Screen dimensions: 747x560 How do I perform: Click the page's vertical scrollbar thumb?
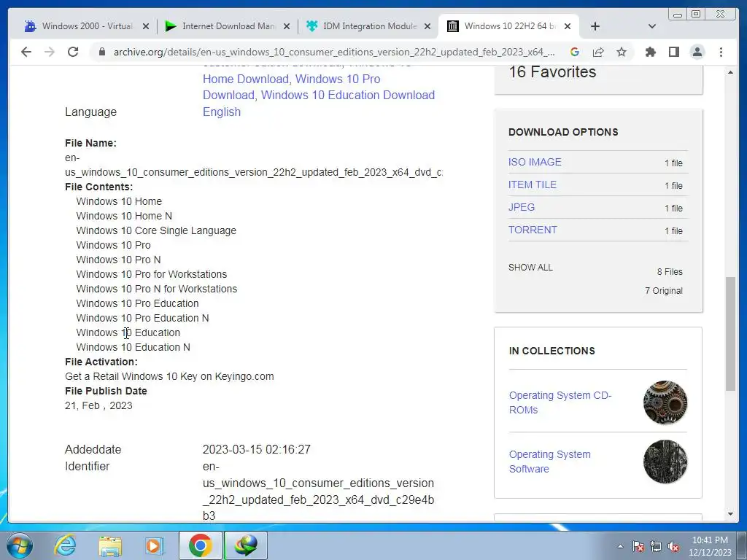(730, 333)
